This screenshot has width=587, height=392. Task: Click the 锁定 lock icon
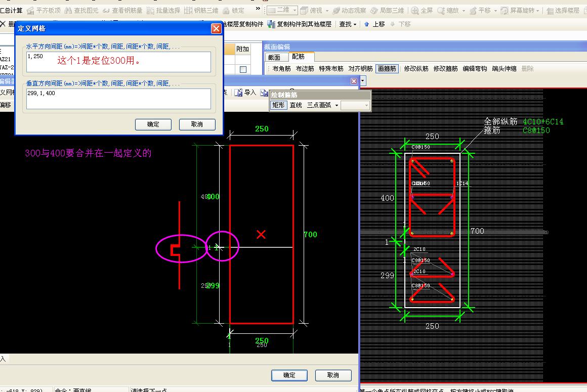point(226,11)
